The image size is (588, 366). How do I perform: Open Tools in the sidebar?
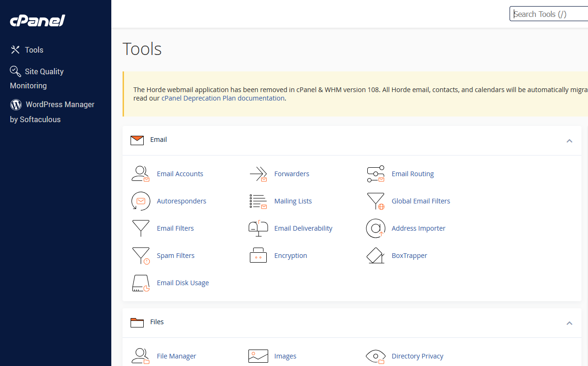[x=34, y=50]
